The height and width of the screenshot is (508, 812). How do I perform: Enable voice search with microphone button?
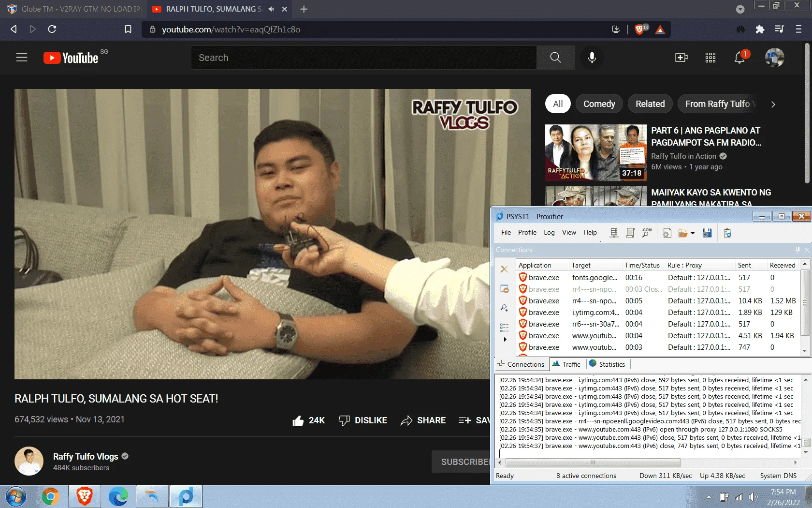pos(592,58)
